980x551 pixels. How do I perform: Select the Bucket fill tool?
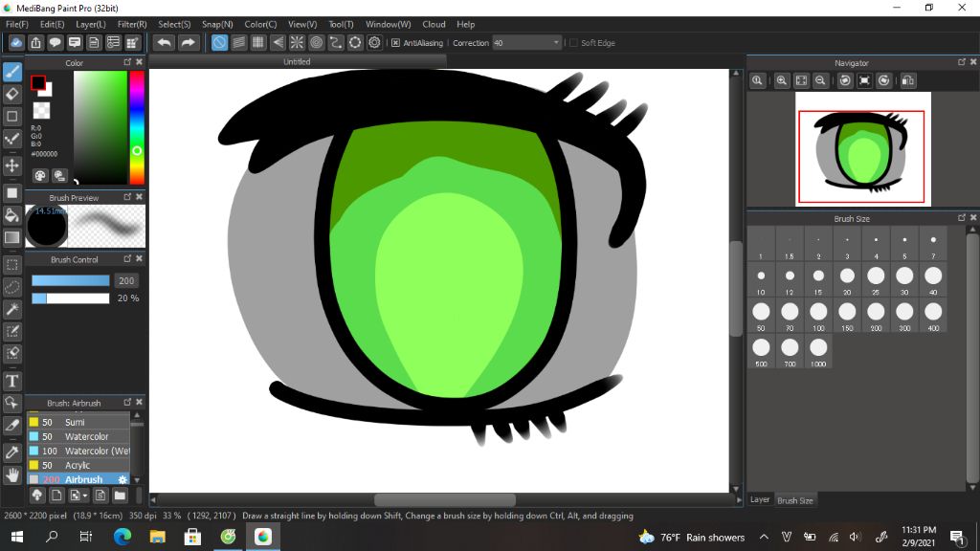tap(12, 215)
